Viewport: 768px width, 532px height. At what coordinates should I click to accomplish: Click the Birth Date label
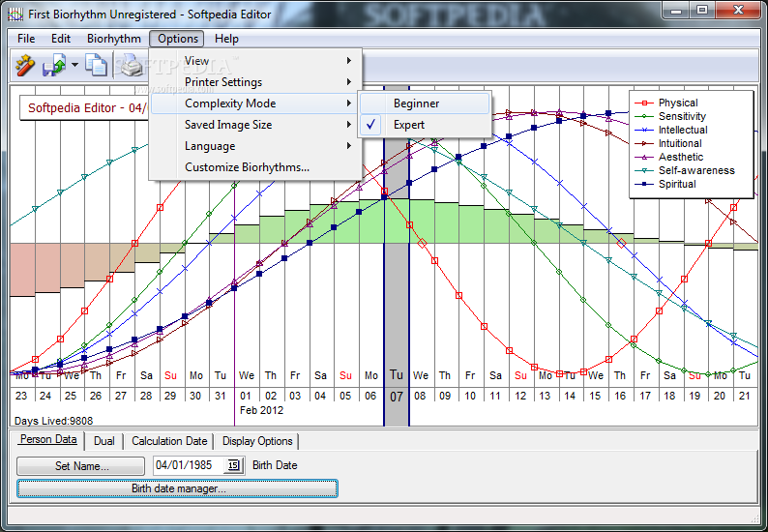coord(275,465)
